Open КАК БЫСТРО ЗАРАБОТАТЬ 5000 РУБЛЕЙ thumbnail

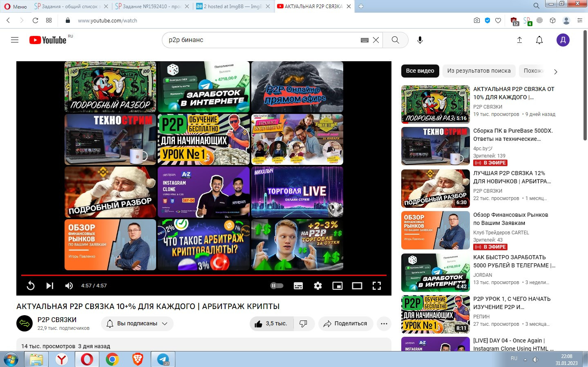[436, 273]
